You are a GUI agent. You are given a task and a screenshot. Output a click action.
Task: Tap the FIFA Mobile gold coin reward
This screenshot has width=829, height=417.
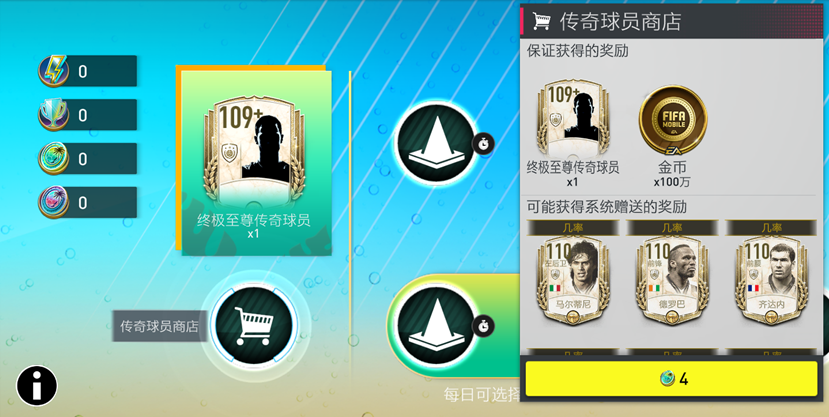[x=673, y=120]
